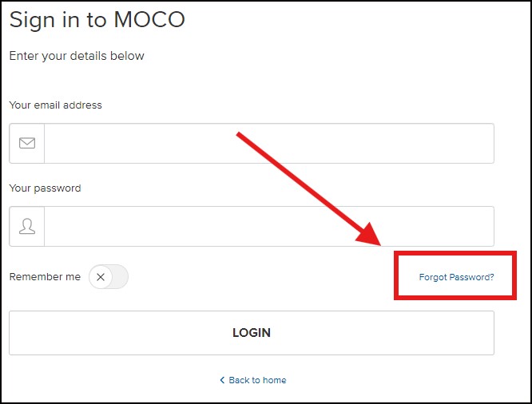
Task: Focus the password input field
Action: pos(268,227)
